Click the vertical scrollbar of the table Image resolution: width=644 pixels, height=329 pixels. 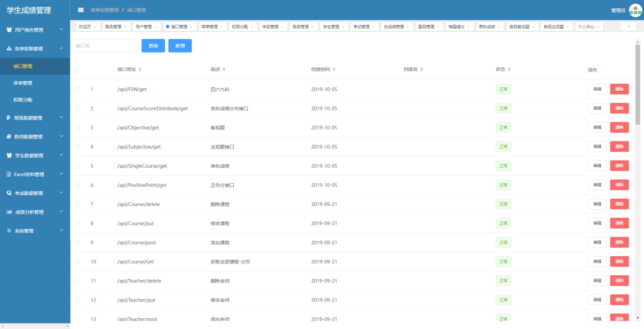point(637,84)
